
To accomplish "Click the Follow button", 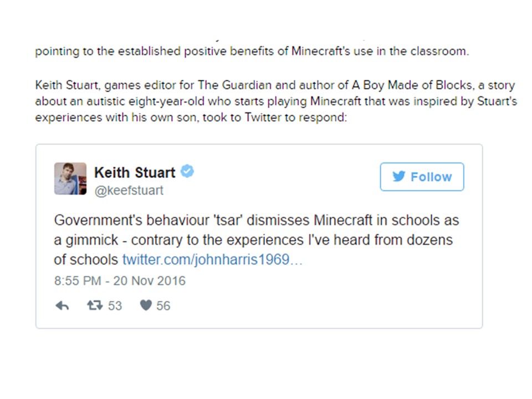I will point(422,177).
